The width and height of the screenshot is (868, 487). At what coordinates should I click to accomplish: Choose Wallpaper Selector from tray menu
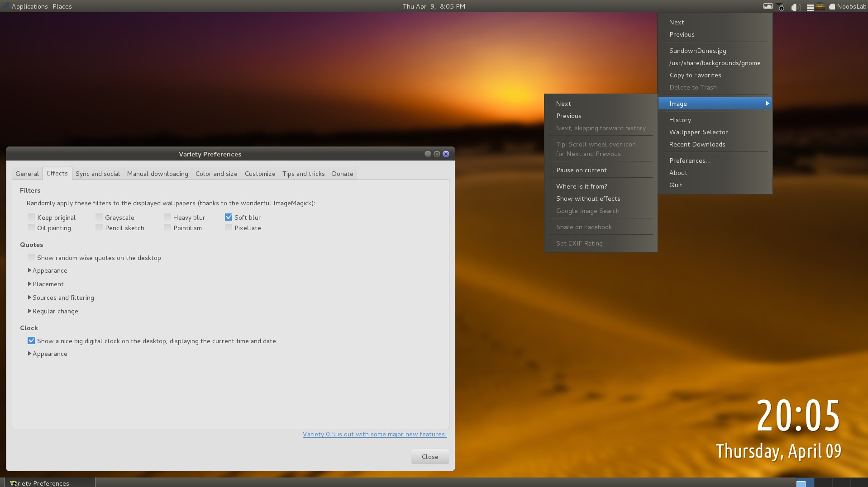(x=698, y=132)
